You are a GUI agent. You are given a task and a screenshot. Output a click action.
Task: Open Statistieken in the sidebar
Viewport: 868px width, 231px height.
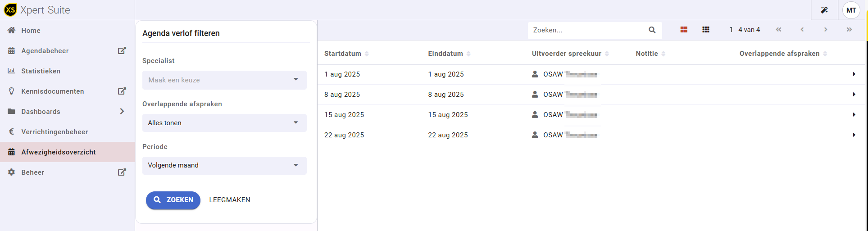[41, 71]
